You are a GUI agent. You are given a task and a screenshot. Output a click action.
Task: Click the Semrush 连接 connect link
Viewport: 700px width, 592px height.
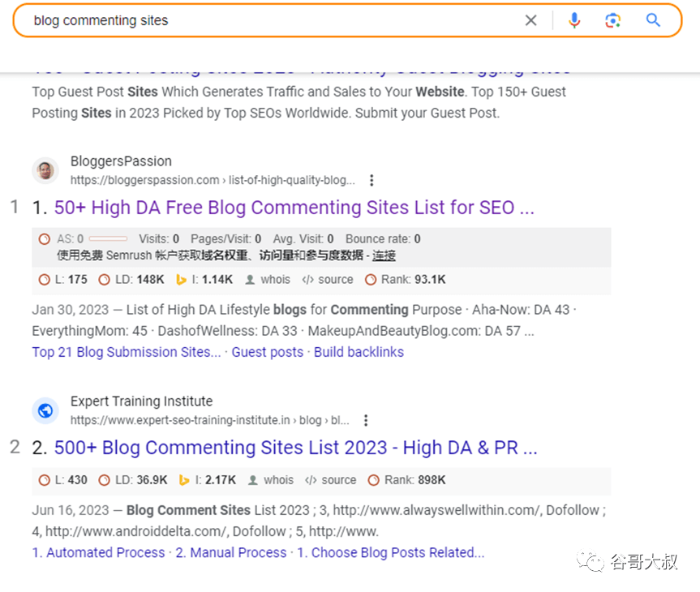click(x=384, y=255)
